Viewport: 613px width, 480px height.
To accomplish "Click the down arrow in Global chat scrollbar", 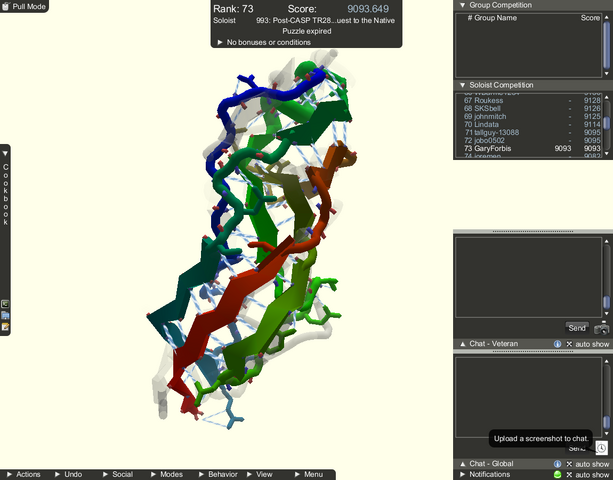I will click(x=606, y=433).
